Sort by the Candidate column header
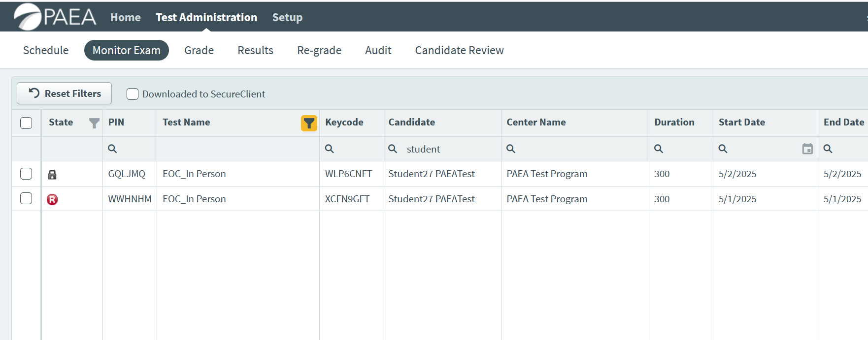Image resolution: width=868 pixels, height=340 pixels. 411,123
